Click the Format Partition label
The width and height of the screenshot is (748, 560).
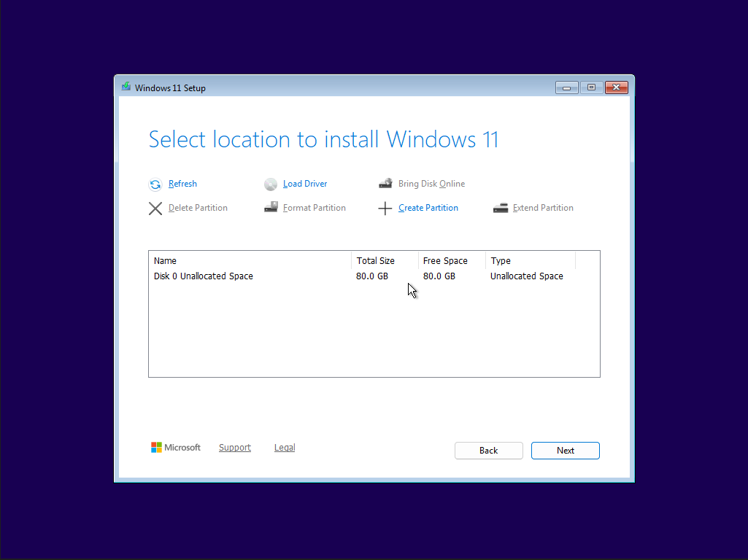click(x=314, y=208)
